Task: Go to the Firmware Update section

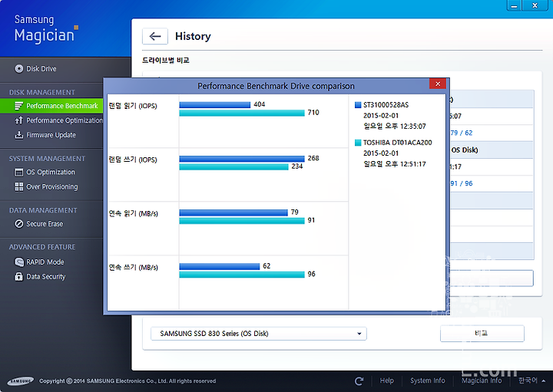Action: 51,135
